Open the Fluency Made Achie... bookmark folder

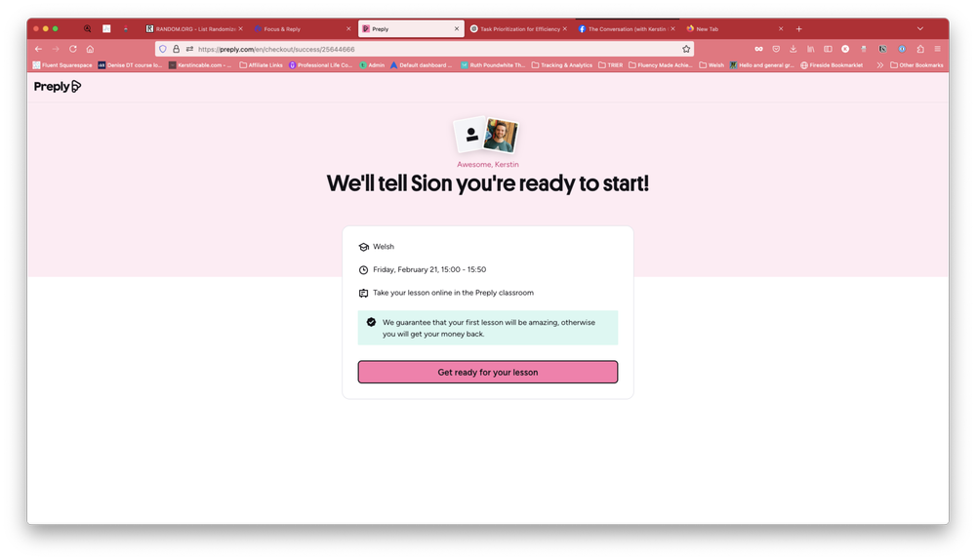(x=660, y=64)
